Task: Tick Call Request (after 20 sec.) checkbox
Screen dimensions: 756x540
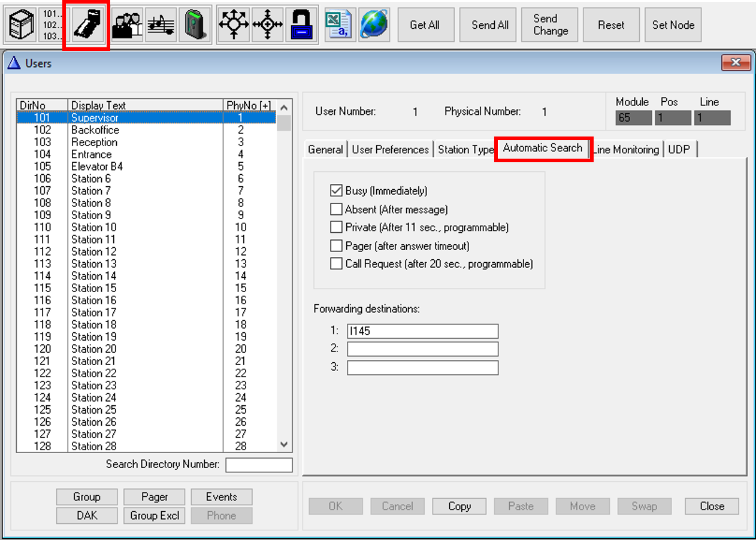Action: click(336, 263)
